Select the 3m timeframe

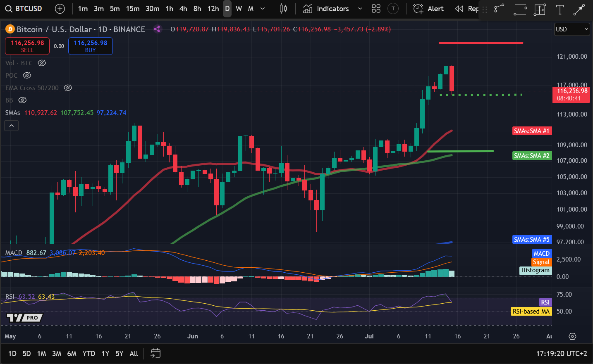coord(99,9)
